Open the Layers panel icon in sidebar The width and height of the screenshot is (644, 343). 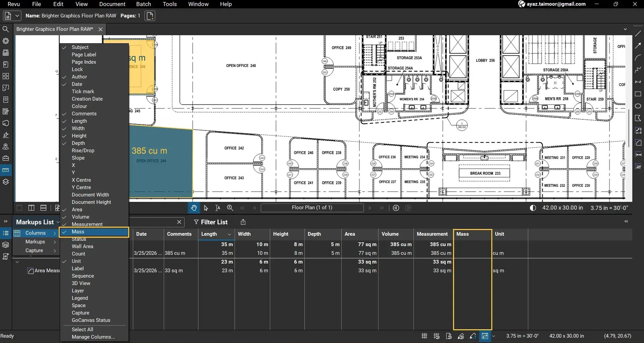(6, 181)
